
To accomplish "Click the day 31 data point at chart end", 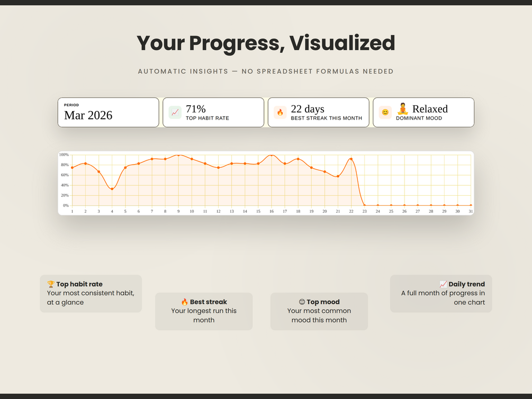I will point(471,205).
